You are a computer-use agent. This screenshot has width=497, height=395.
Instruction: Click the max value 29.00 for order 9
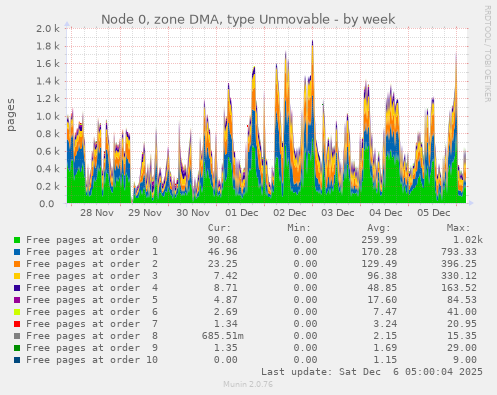coord(462,348)
